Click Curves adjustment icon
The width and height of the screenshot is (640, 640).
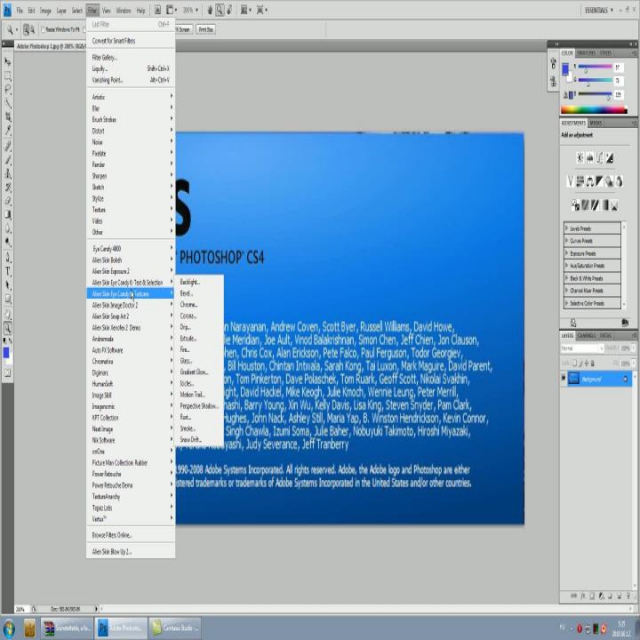coord(600,158)
